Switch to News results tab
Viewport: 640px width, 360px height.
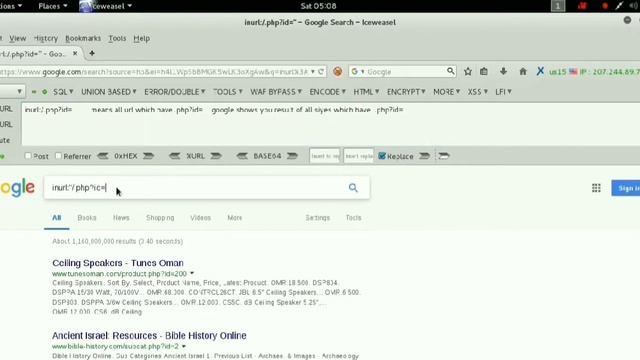[x=121, y=218]
